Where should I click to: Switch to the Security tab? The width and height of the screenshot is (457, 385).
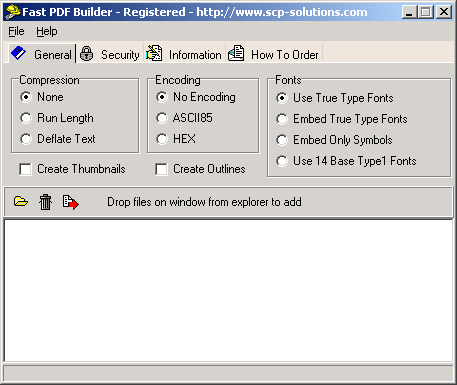point(110,54)
